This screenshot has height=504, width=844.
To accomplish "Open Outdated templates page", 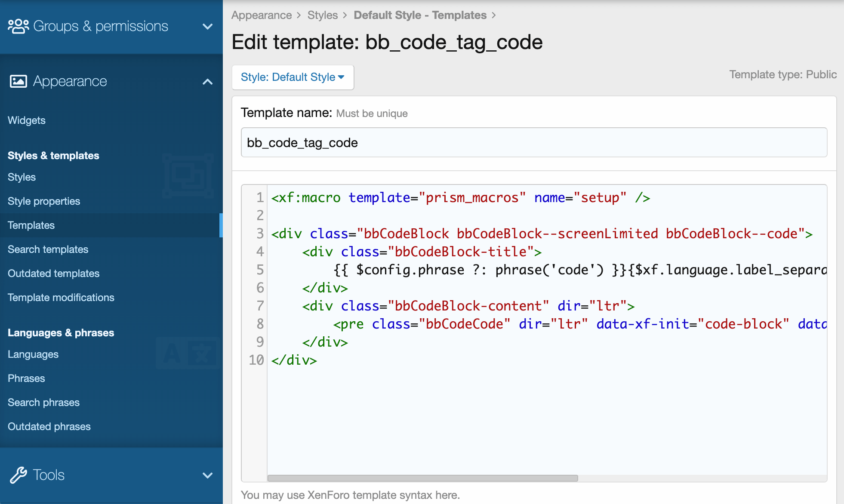I will pos(53,274).
